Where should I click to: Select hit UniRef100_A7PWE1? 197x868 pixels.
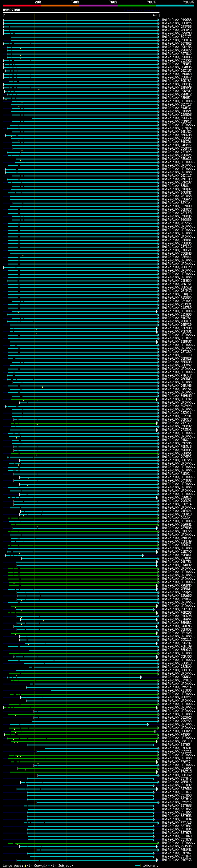[177, 64]
